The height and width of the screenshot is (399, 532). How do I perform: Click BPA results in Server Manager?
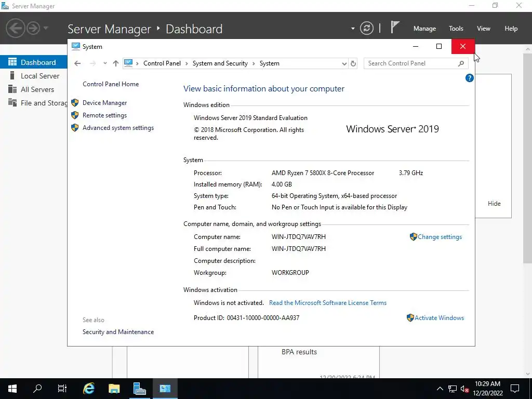[299, 352]
